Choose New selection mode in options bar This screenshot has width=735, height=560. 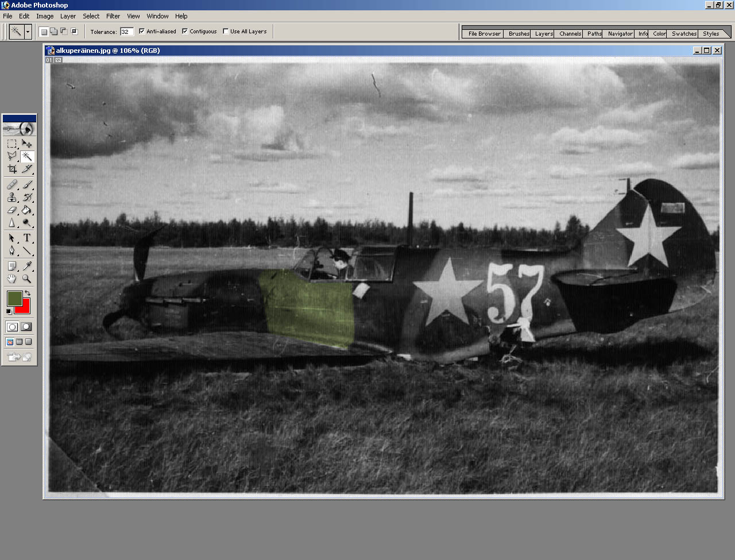click(x=44, y=32)
